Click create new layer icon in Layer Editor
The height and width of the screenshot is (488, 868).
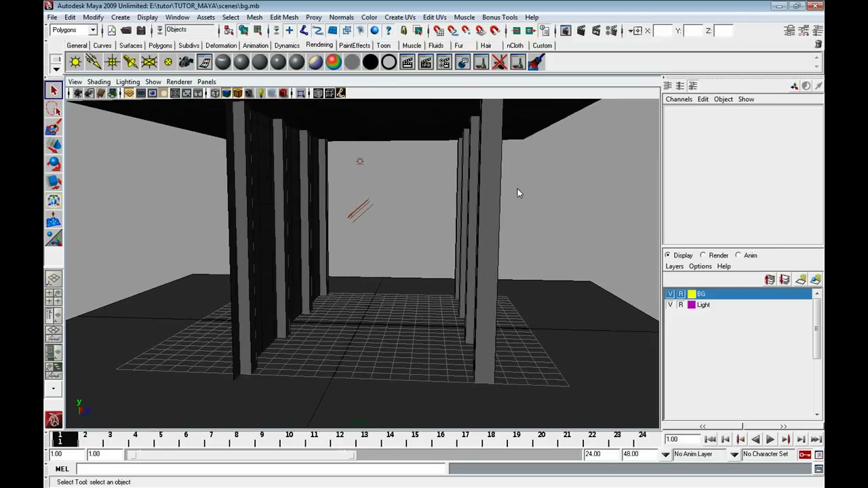point(801,280)
